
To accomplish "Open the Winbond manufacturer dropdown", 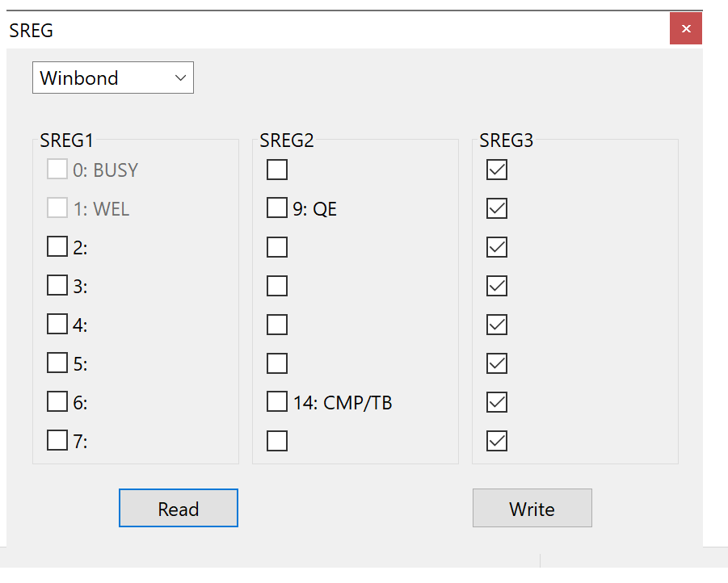I will [x=113, y=78].
